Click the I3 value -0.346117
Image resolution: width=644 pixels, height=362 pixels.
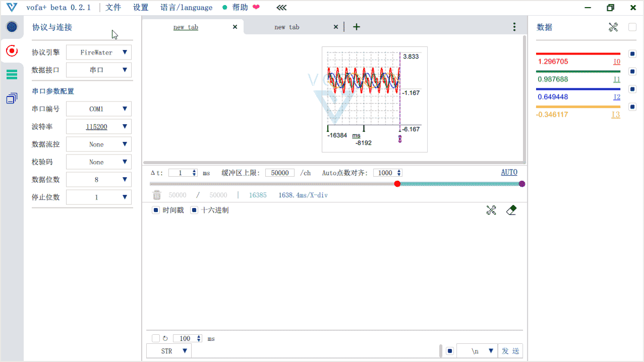pyautogui.click(x=552, y=115)
